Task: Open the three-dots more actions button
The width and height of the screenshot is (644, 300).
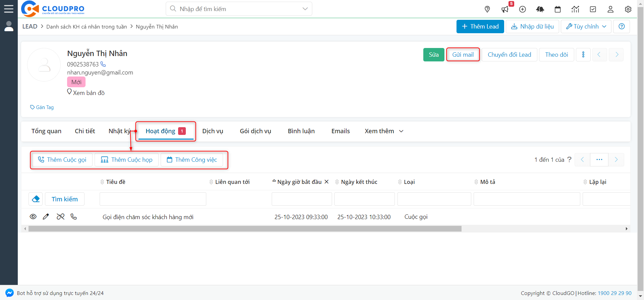Action: [583, 55]
